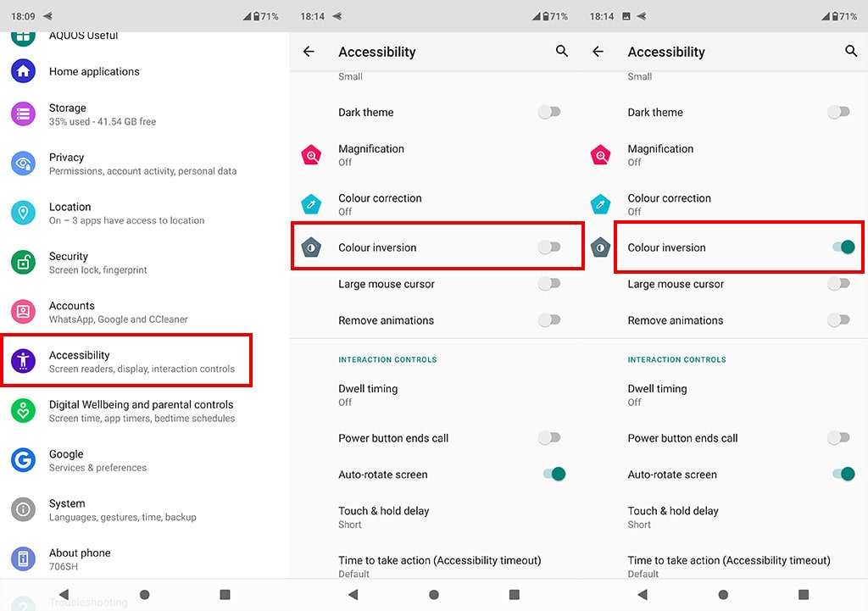Enable Colour inversion toggle in middle screen
Screen dimensions: 868x611
click(549, 247)
